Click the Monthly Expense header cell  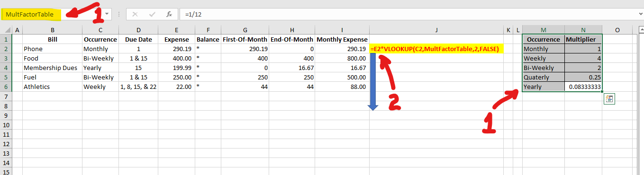click(x=342, y=39)
